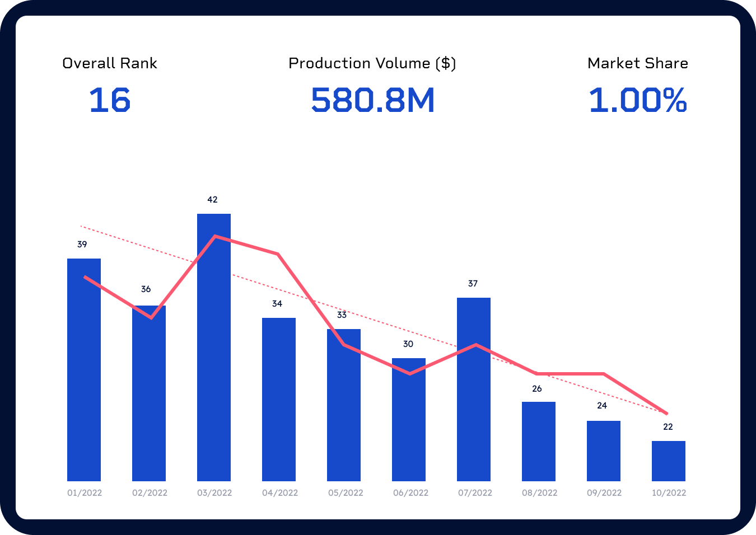Select the 04/2022 axis date label
Viewport: 756px width, 535px height.
[280, 493]
